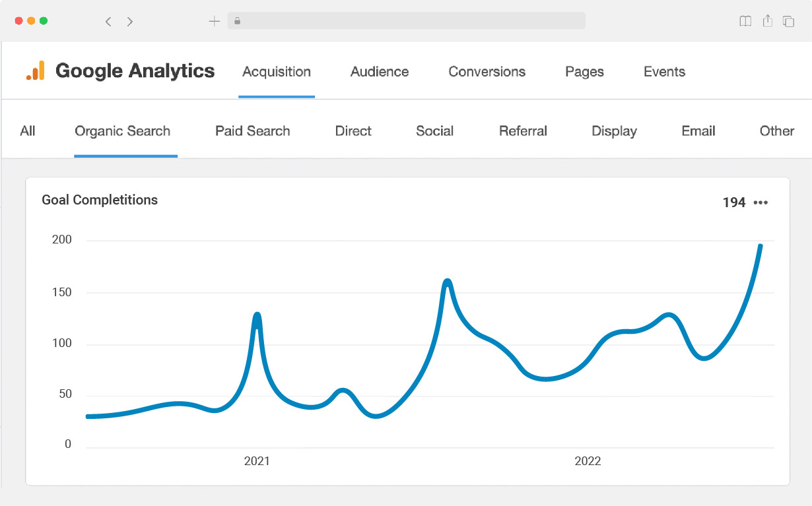Filter by Paid Search channel
Viewport: 812px width, 506px height.
pyautogui.click(x=252, y=131)
